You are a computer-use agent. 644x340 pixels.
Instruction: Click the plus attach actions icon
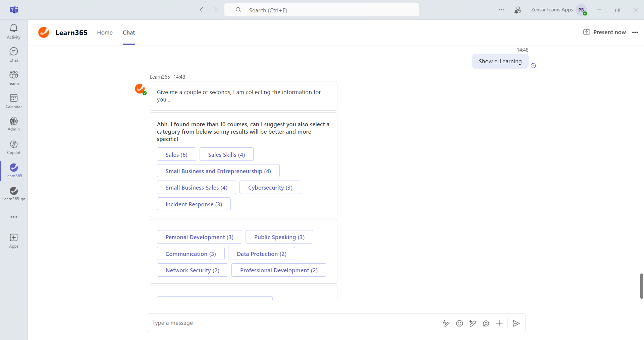click(x=499, y=323)
